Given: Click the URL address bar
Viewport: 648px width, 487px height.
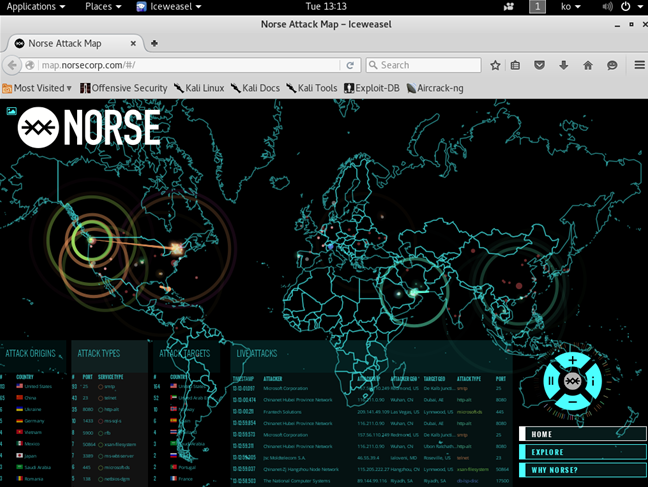Looking at the screenshot, I should tap(190, 65).
